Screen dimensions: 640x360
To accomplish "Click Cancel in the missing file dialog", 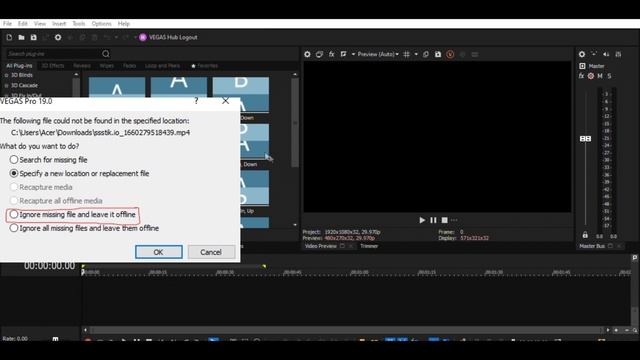I will point(211,252).
